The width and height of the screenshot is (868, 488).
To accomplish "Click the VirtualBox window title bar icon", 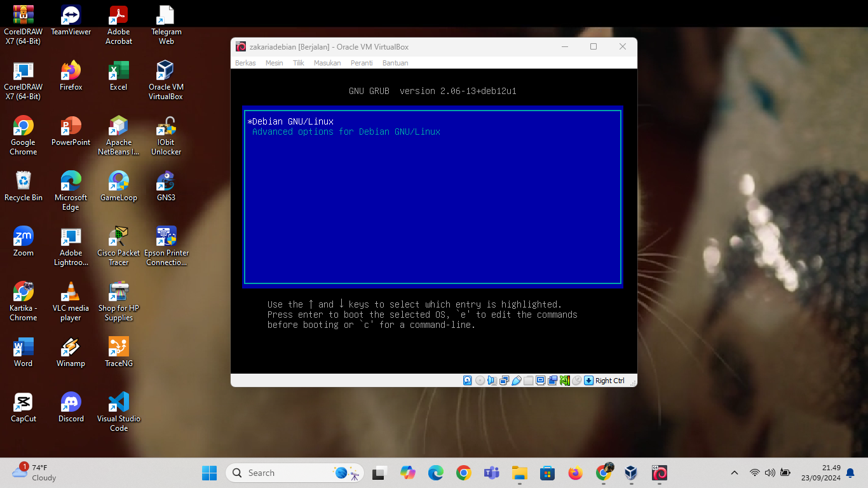I will (x=241, y=46).
